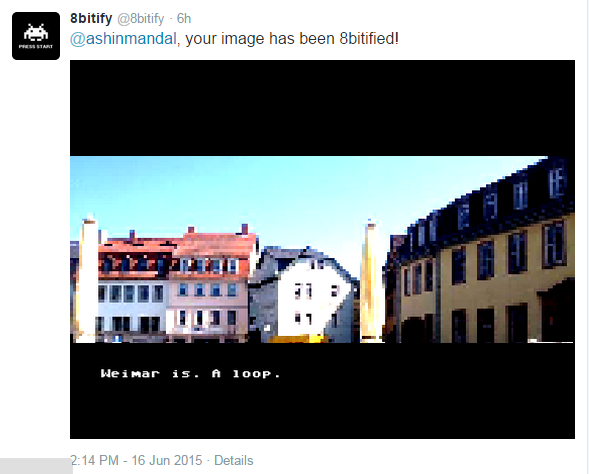Click the white column between the houses
The image size is (589, 474).
point(371,281)
